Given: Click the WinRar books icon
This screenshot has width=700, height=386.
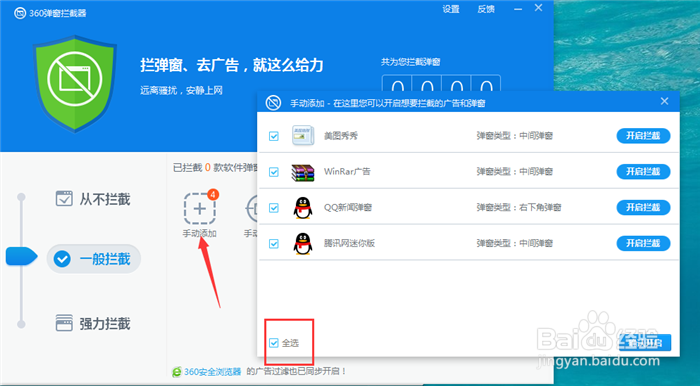Looking at the screenshot, I should 303,172.
